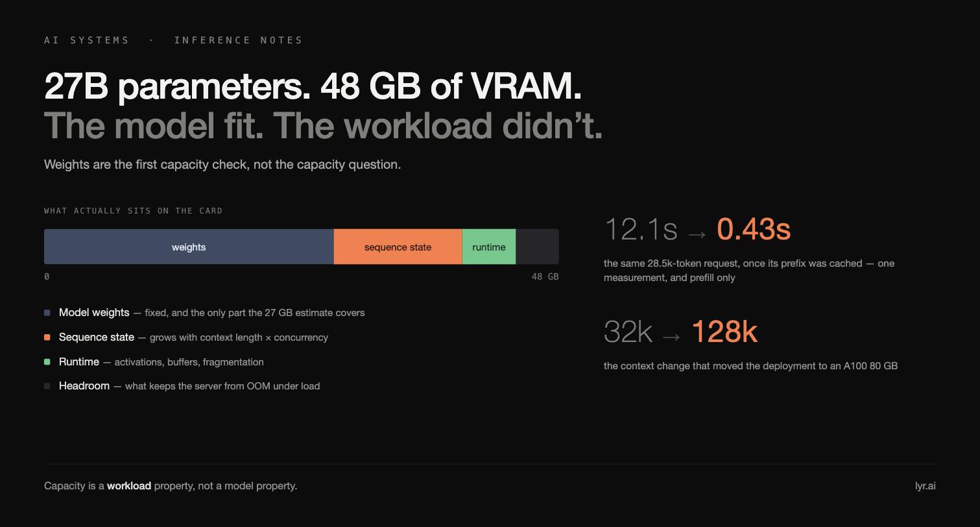980x527 pixels.
Task: Select the sequence state bar segment
Action: pos(398,247)
